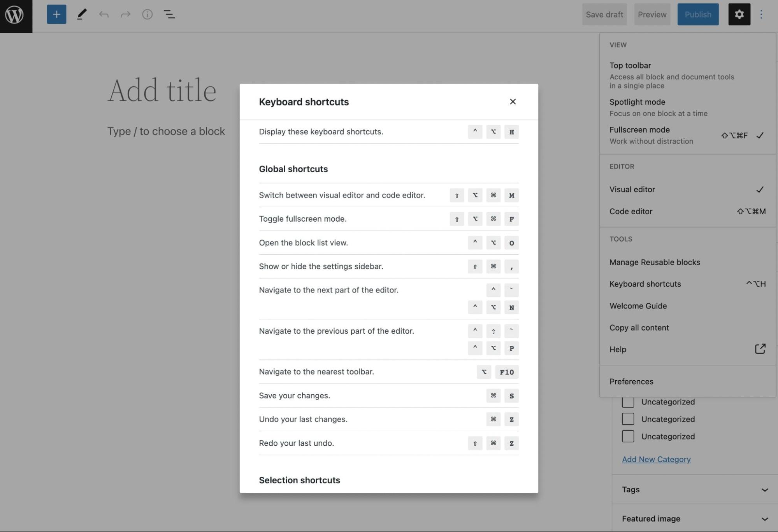778x532 pixels.
Task: Check the second Uncategorized checkbox
Action: (627, 419)
